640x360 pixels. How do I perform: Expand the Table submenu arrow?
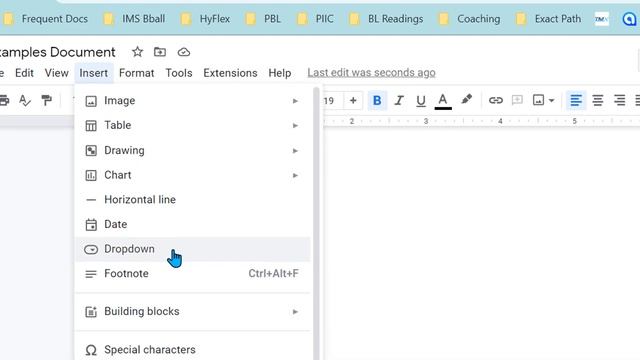click(295, 125)
